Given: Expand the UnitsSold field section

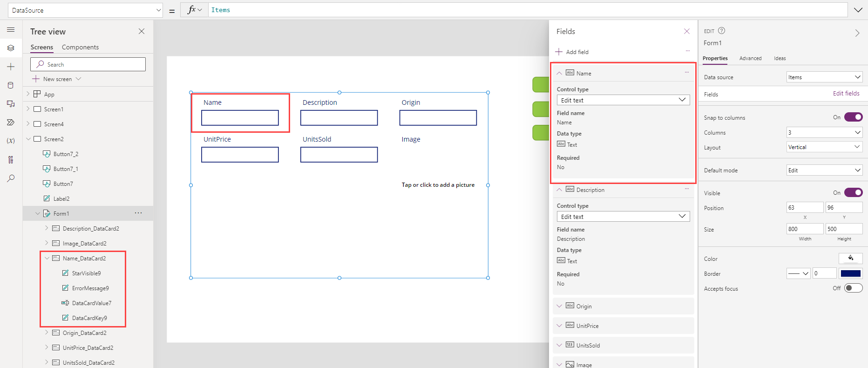Looking at the screenshot, I should tap(559, 345).
